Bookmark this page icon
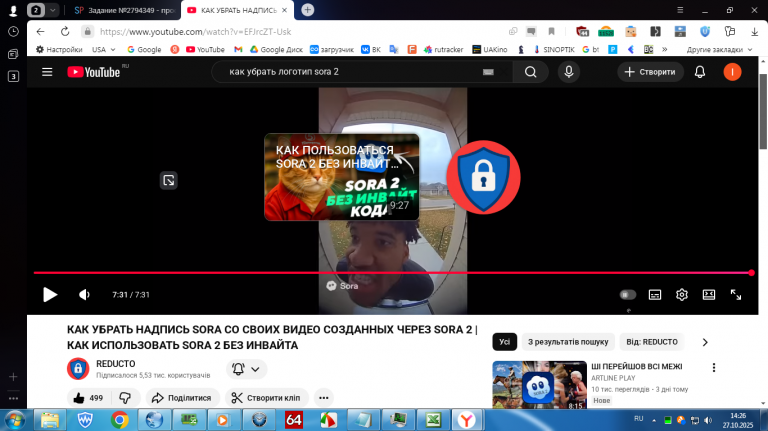This screenshot has width=768, height=431. coord(551,31)
